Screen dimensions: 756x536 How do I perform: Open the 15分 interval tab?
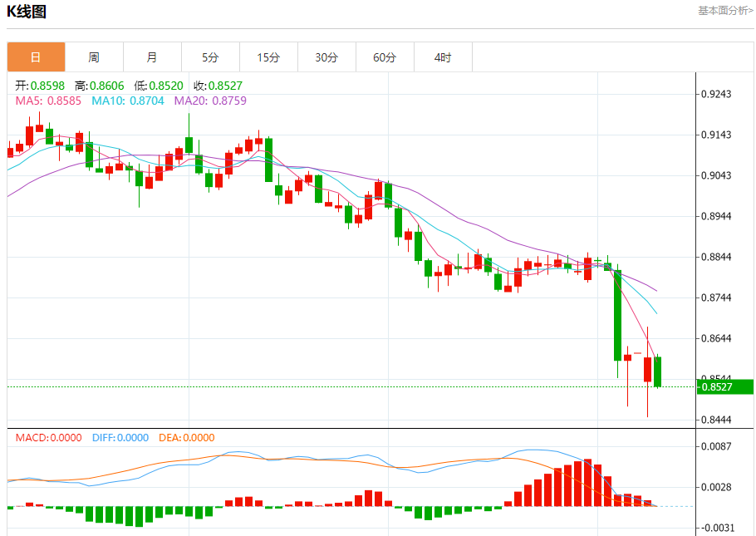pos(268,57)
